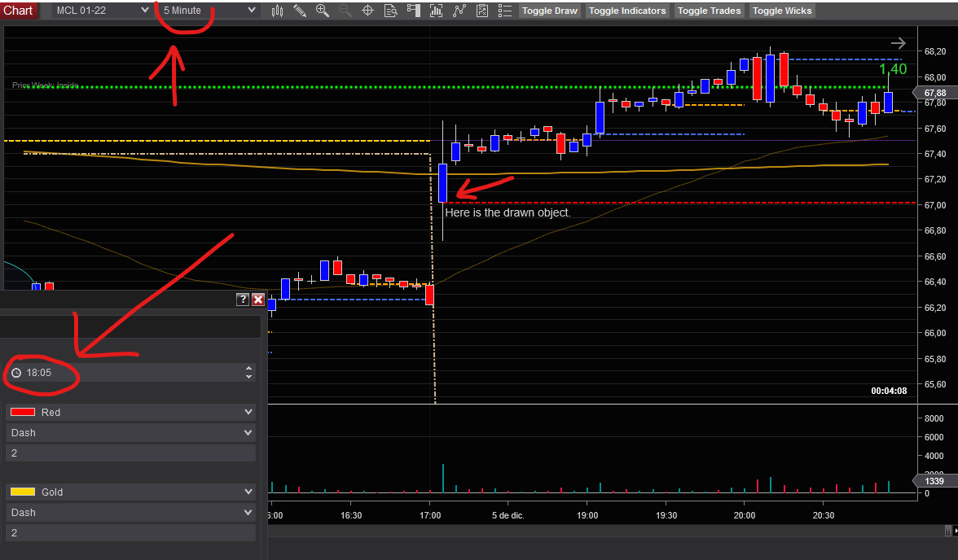Screen dimensions: 958x560
Task: Open the chart trader panel icon
Action: pos(414,11)
